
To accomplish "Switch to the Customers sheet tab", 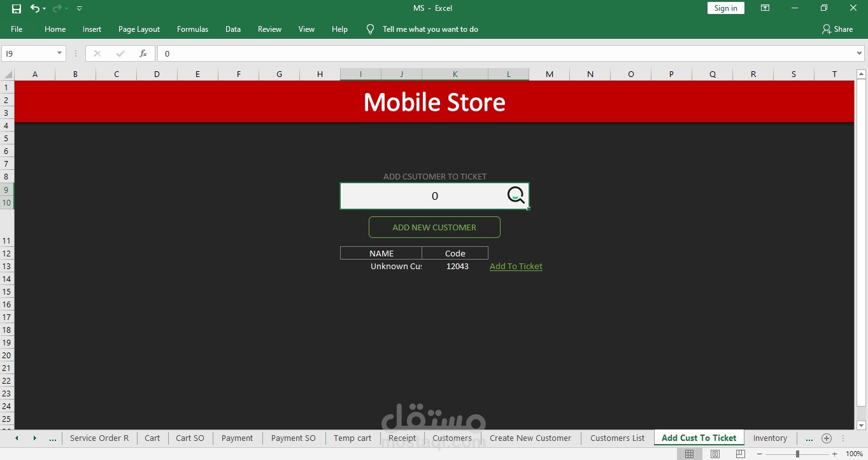I will 452,438.
